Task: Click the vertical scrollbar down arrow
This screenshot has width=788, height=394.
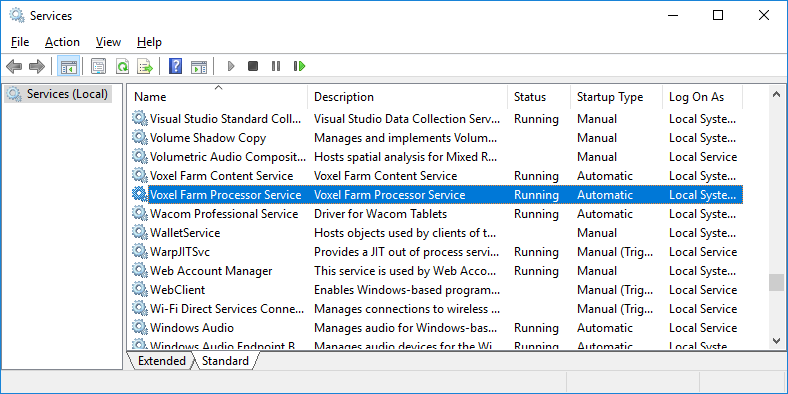Action: [776, 341]
